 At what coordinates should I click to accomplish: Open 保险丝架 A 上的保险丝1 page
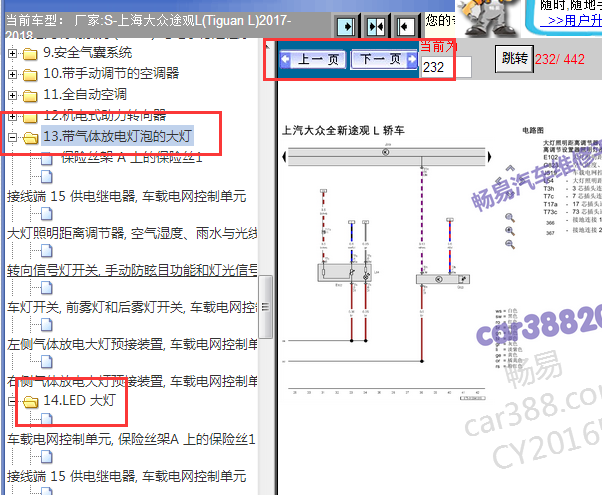coord(132,157)
